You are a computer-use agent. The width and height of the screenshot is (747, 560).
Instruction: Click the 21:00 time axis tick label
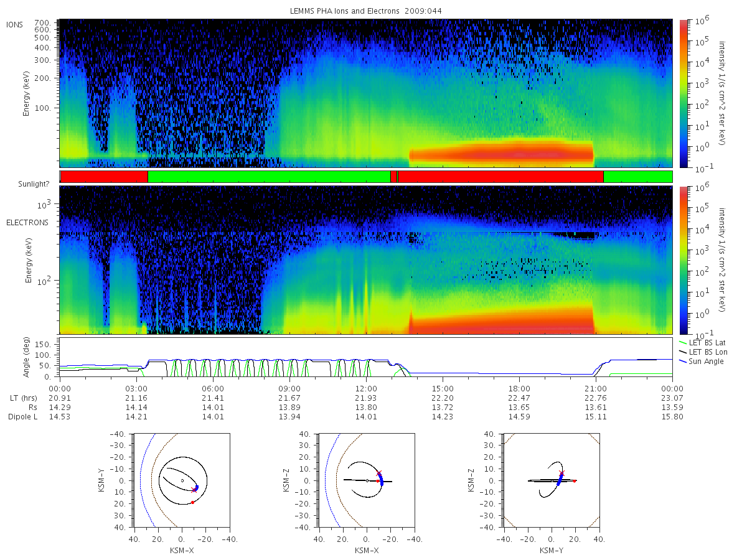tap(596, 388)
